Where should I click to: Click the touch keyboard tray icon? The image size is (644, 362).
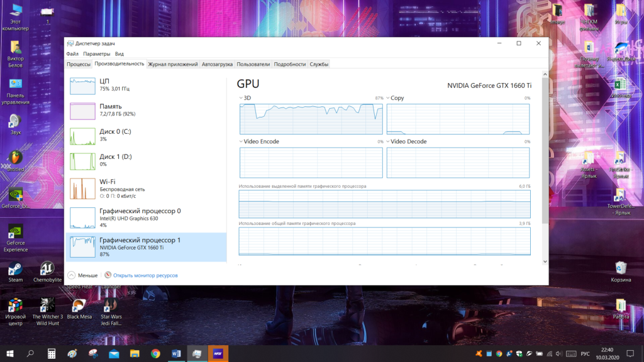pos(571,353)
